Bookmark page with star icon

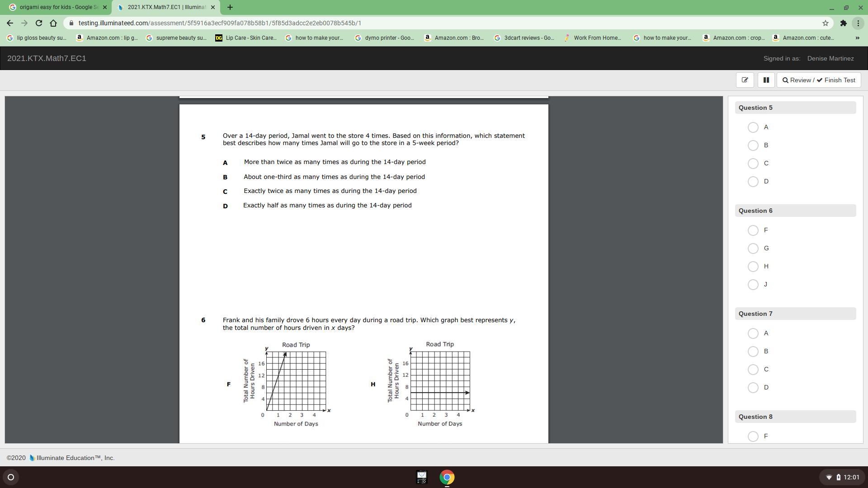point(825,23)
